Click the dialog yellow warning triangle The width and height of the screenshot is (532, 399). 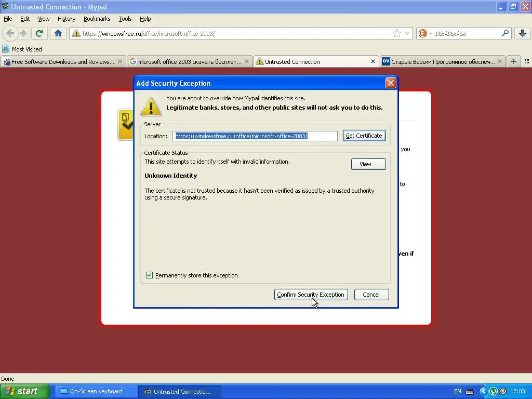151,107
